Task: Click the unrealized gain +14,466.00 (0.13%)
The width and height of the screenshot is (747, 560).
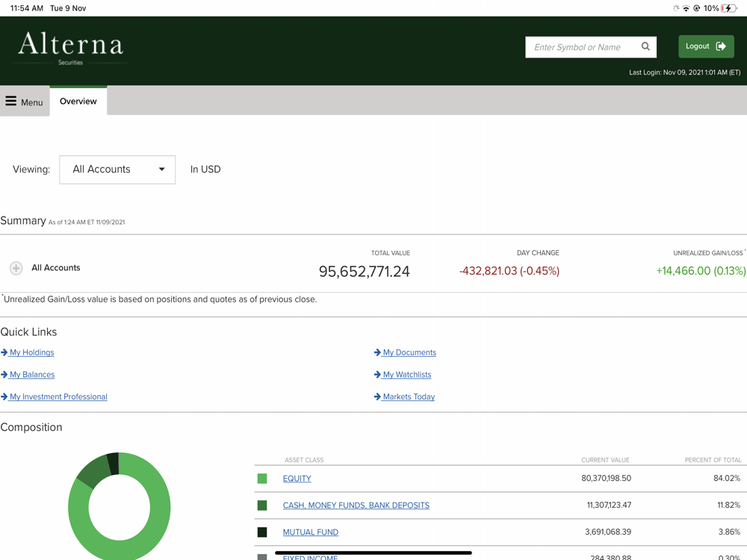Action: (x=701, y=271)
